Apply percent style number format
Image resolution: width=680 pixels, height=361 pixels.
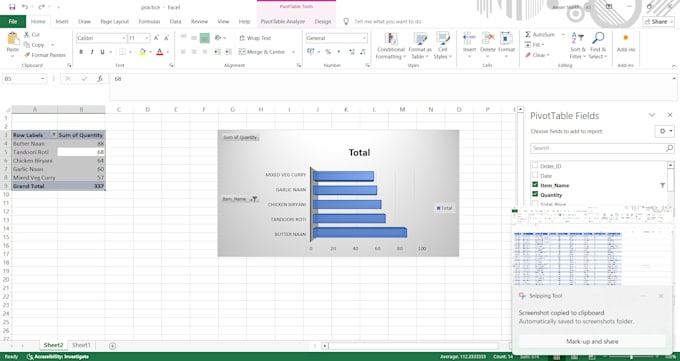(x=328, y=52)
